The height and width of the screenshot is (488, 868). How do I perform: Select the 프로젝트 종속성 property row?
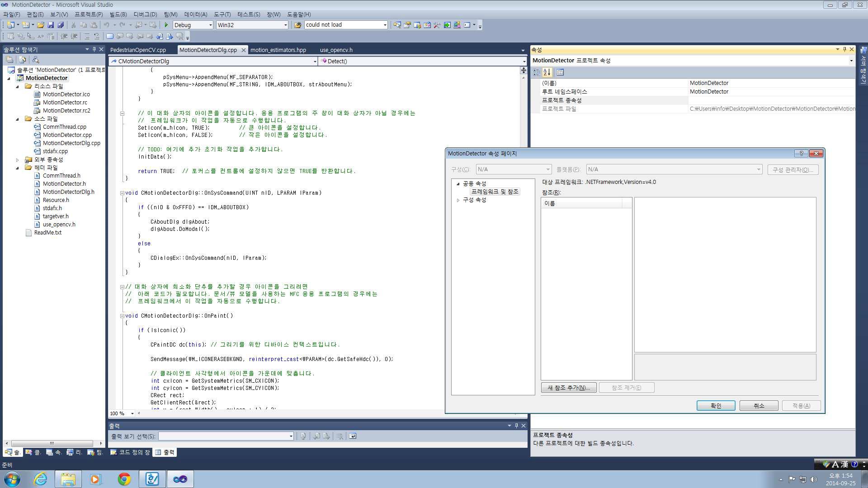[x=698, y=100]
